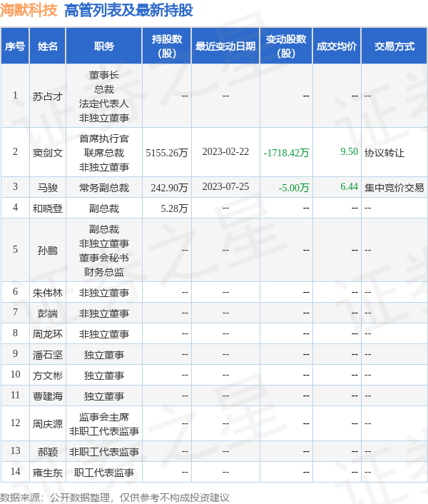Image resolution: width=428 pixels, height=504 pixels.
Task: Click the date 2023-02-22
Action: (x=225, y=151)
